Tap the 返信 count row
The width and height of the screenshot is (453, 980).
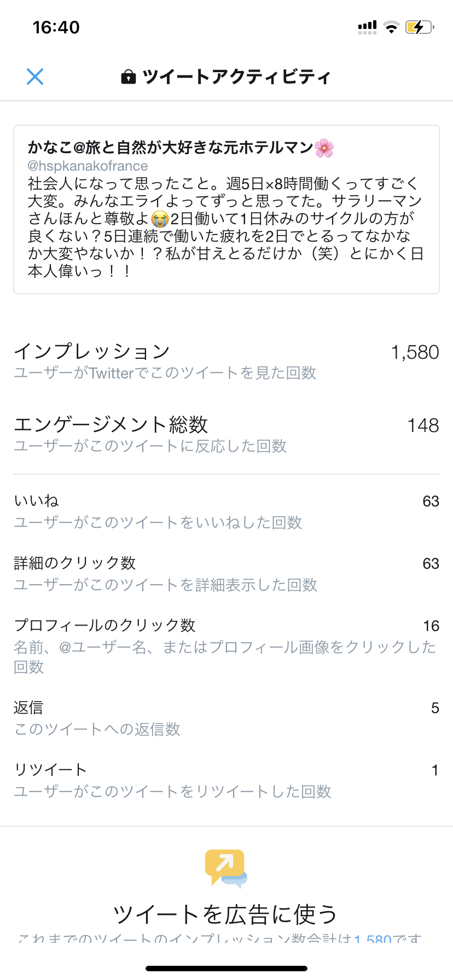click(x=226, y=718)
